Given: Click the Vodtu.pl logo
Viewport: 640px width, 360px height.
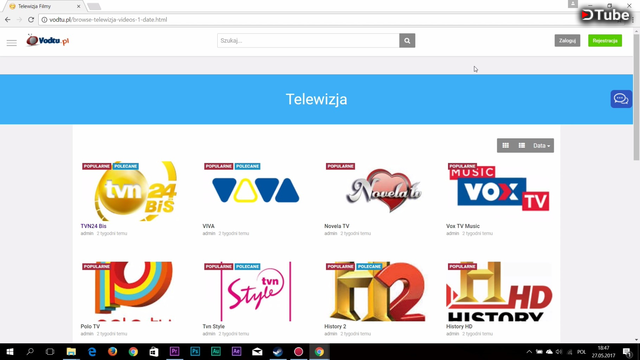Looking at the screenshot, I should pyautogui.click(x=47, y=40).
